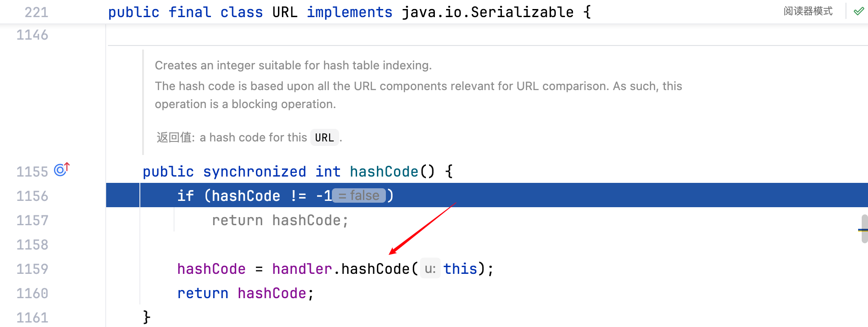Click the hashCode method name in the declaration
Viewport: 868px width, 327px height.
pyautogui.click(x=384, y=172)
